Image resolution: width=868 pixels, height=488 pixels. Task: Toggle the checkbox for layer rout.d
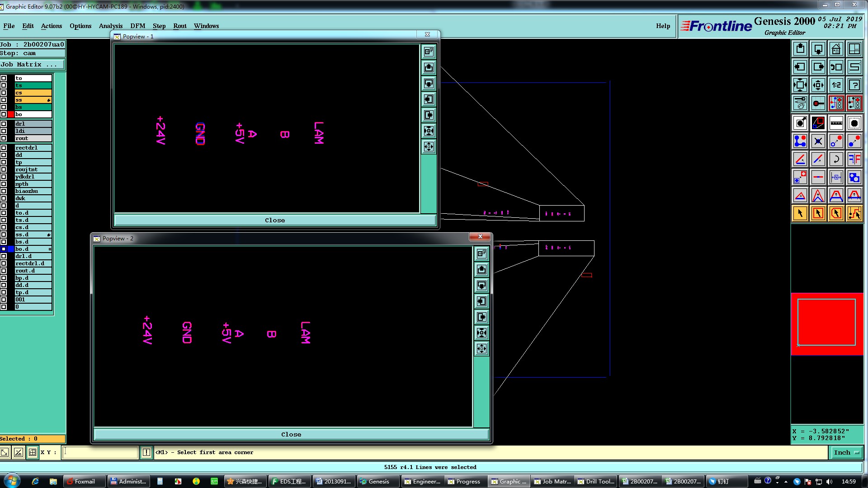pos(4,271)
